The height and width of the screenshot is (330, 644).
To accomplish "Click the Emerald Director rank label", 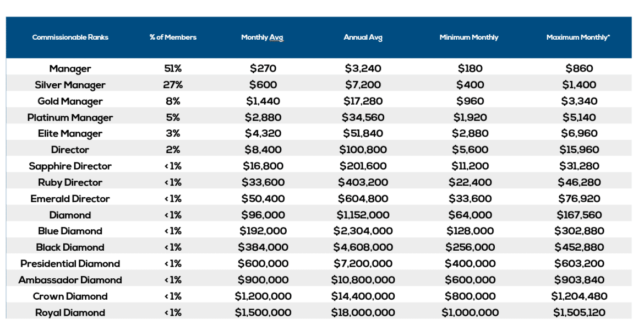I will (x=70, y=199).
